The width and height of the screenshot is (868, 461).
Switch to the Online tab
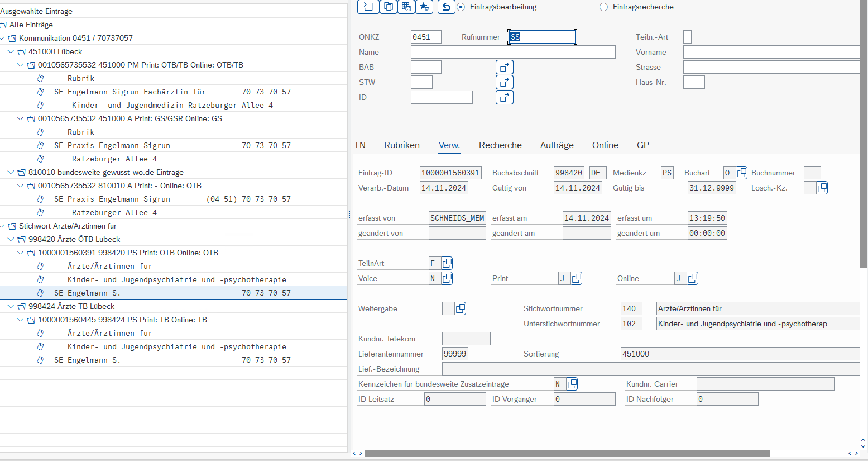tap(605, 145)
